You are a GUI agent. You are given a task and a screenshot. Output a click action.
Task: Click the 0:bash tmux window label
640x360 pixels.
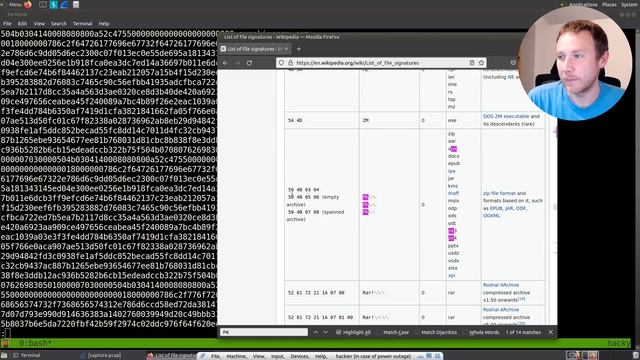35,343
